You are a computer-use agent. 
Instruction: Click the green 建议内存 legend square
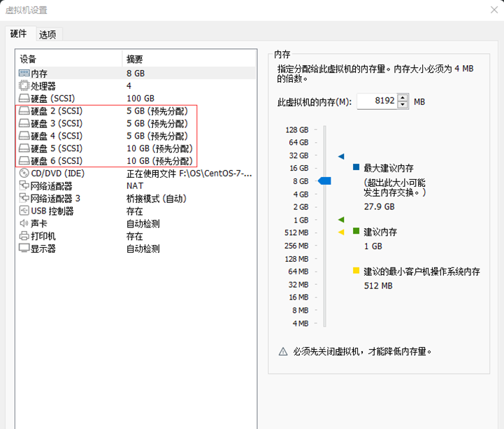356,231
